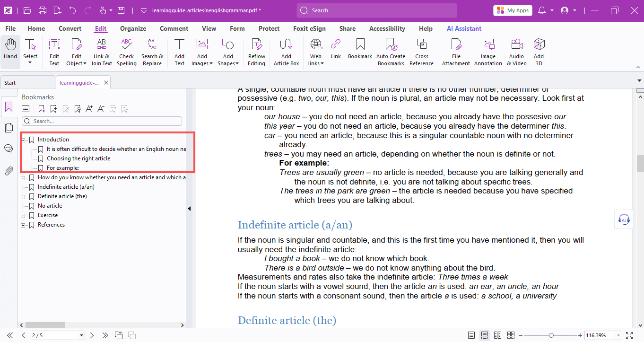The image size is (644, 342).
Task: Open the Attachments side panel
Action: pyautogui.click(x=9, y=171)
